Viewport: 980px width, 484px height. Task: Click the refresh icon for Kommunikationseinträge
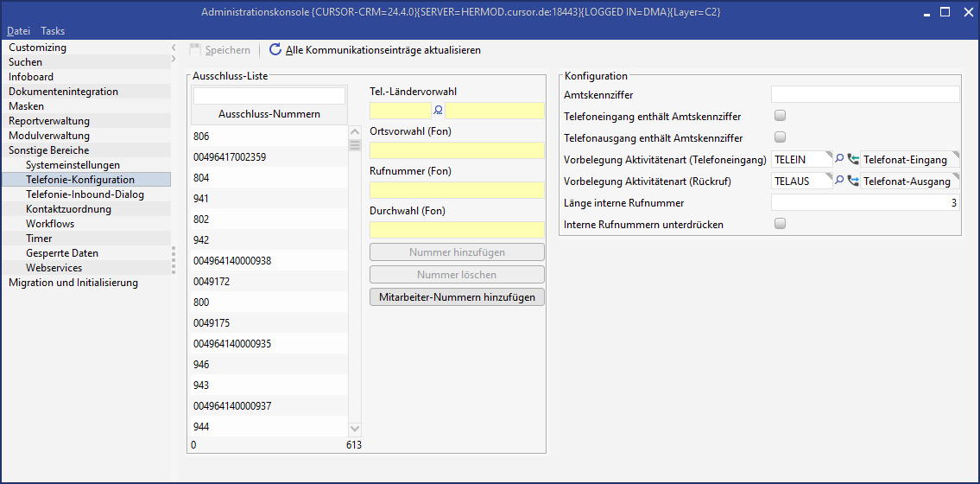coord(275,50)
